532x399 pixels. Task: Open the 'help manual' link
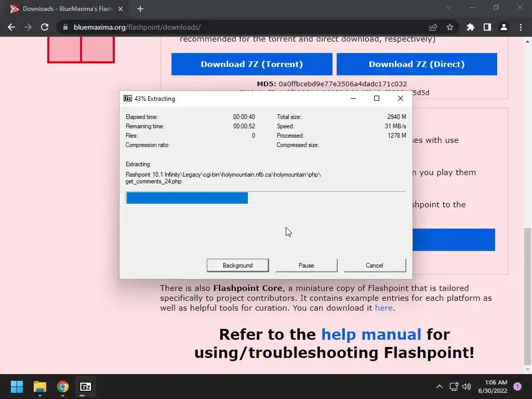[371, 335]
